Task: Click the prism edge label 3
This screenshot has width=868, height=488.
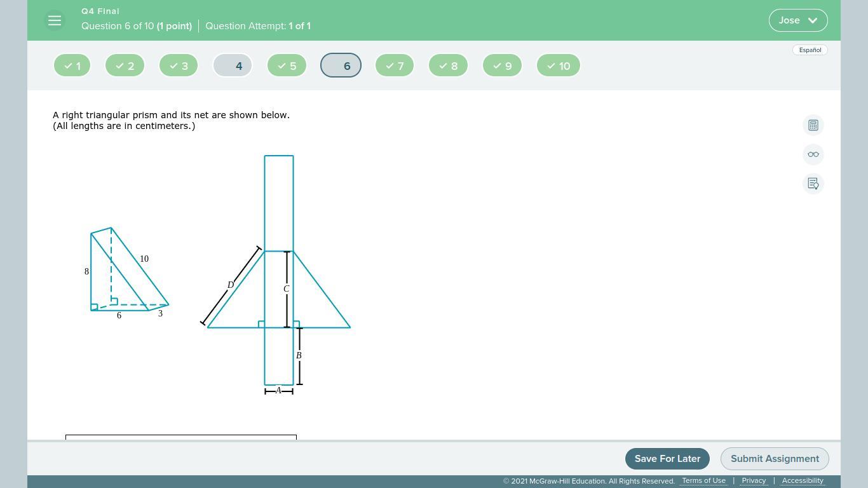Action: point(160,314)
